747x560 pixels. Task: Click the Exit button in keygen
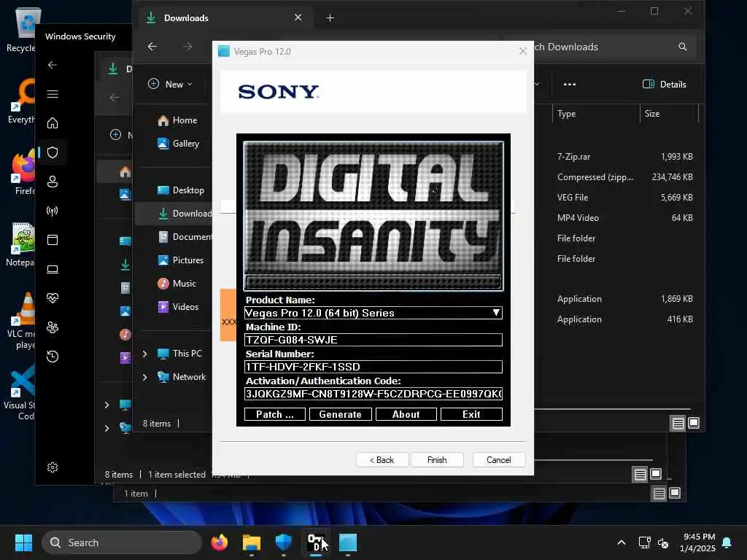471,414
